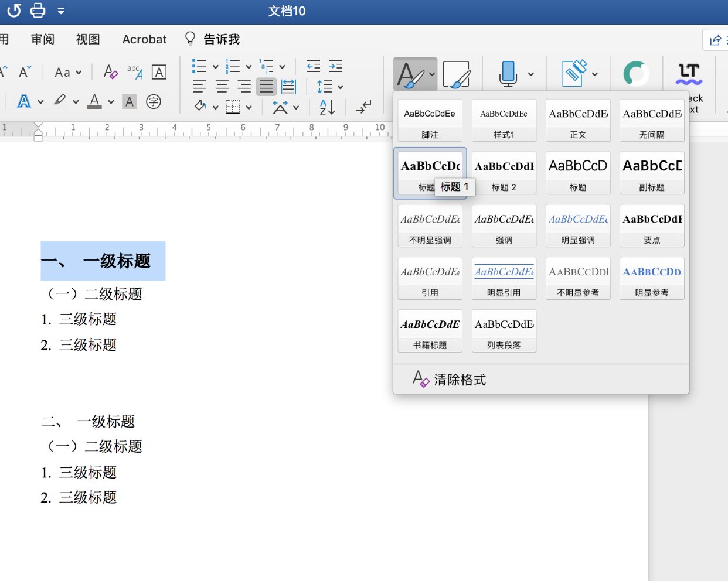Screen dimensions: 728x581
Task: Open the highlight color dropdown arrow
Action: [76, 102]
